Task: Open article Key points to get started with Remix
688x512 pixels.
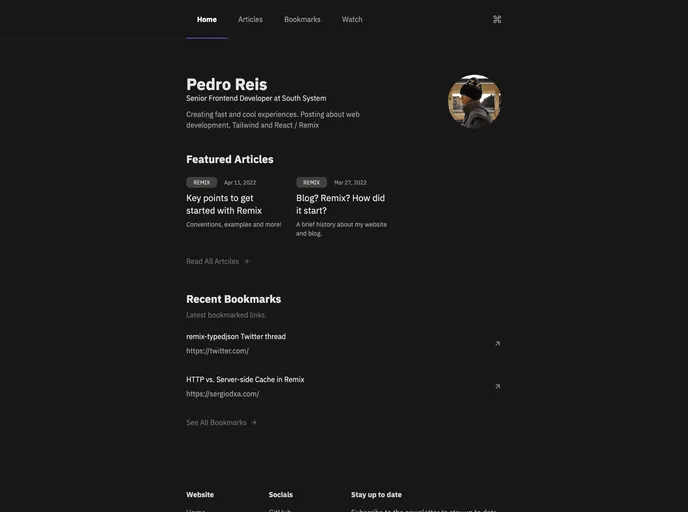Action: tap(224, 204)
